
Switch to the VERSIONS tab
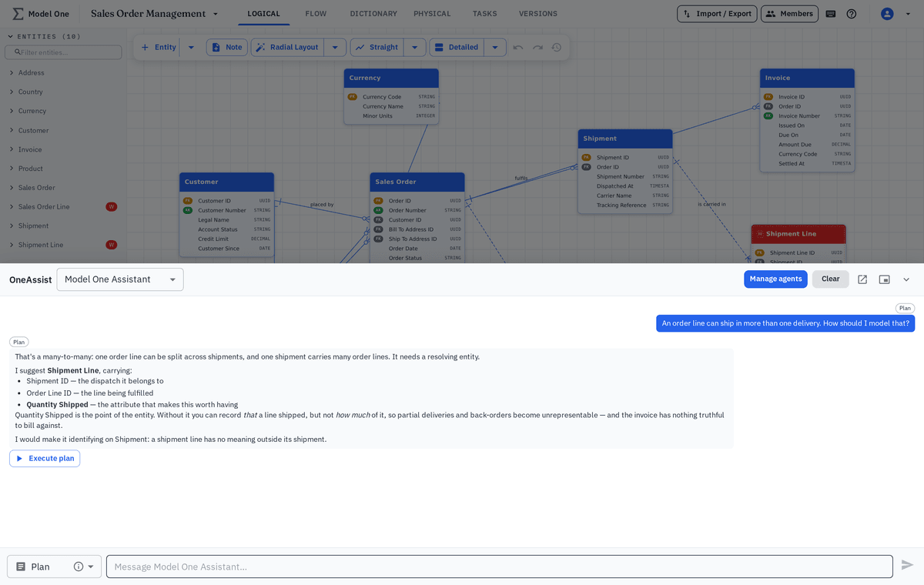tap(538, 14)
